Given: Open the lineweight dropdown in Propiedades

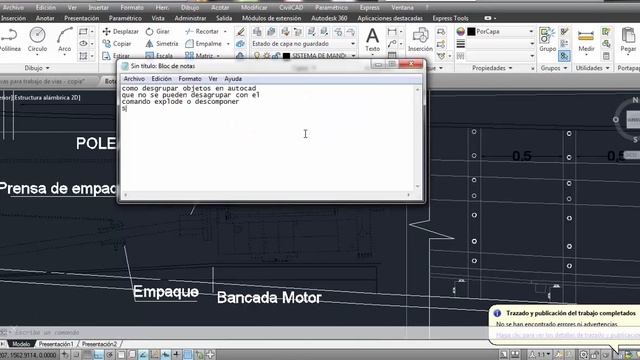Looking at the screenshot, I should click(x=532, y=44).
